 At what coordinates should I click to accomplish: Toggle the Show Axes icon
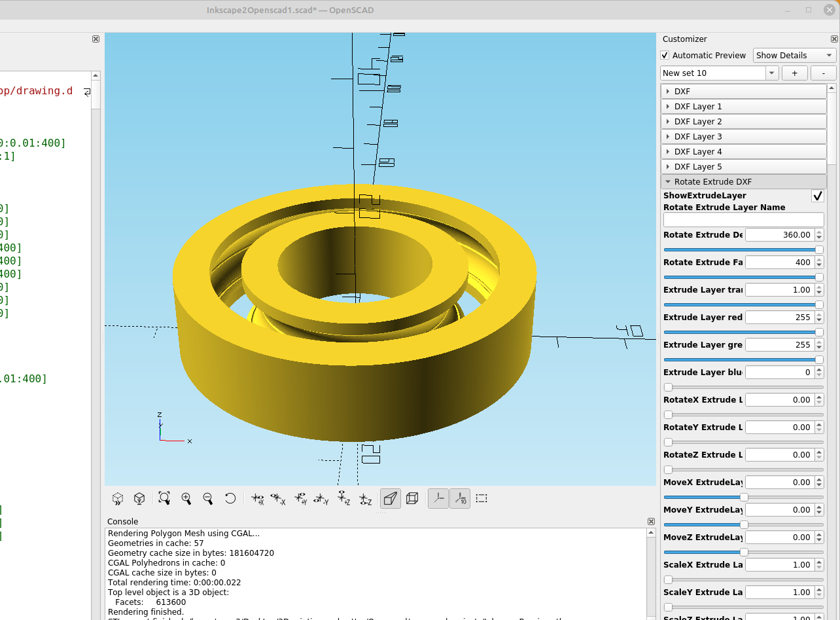coord(438,498)
